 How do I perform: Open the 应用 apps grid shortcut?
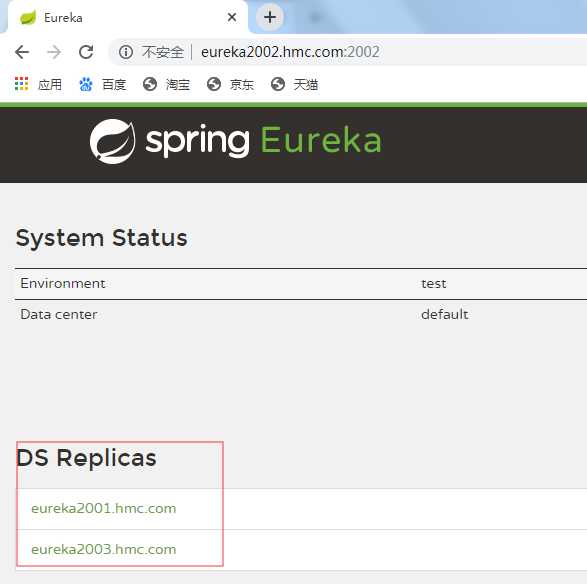point(38,84)
